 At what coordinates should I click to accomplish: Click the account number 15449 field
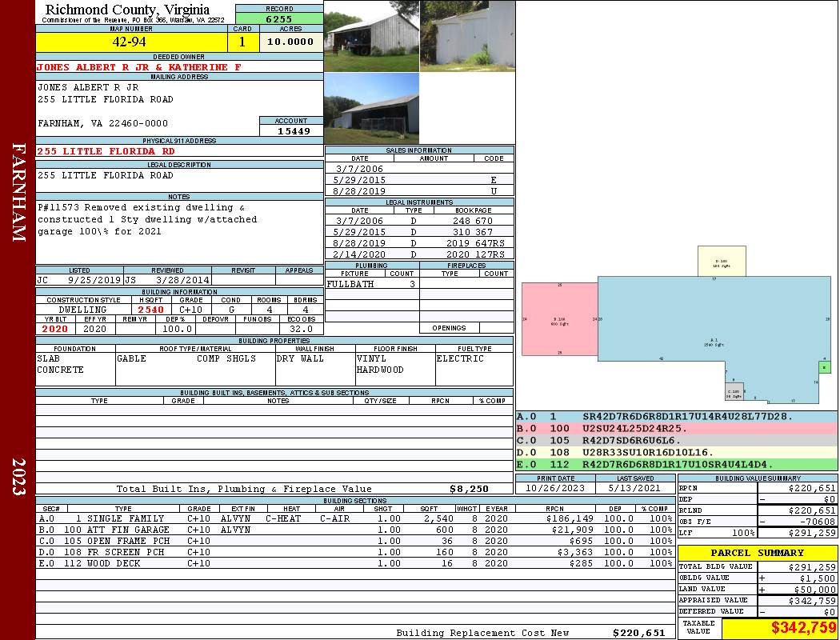291,130
